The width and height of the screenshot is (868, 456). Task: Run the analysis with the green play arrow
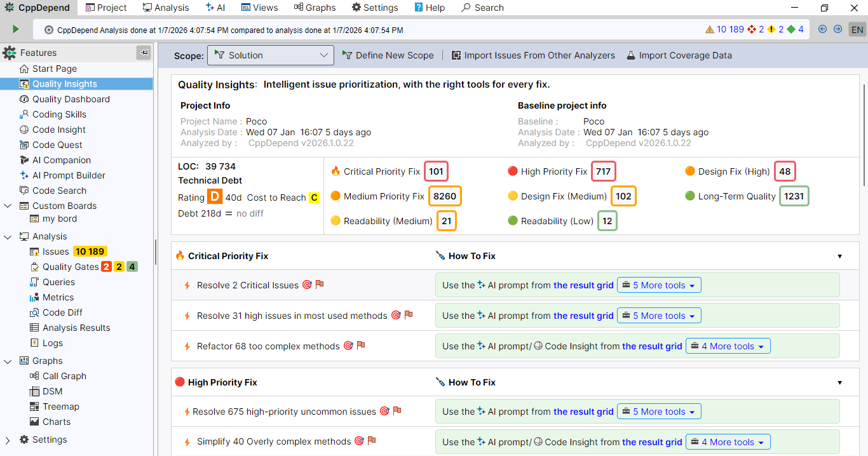15,29
